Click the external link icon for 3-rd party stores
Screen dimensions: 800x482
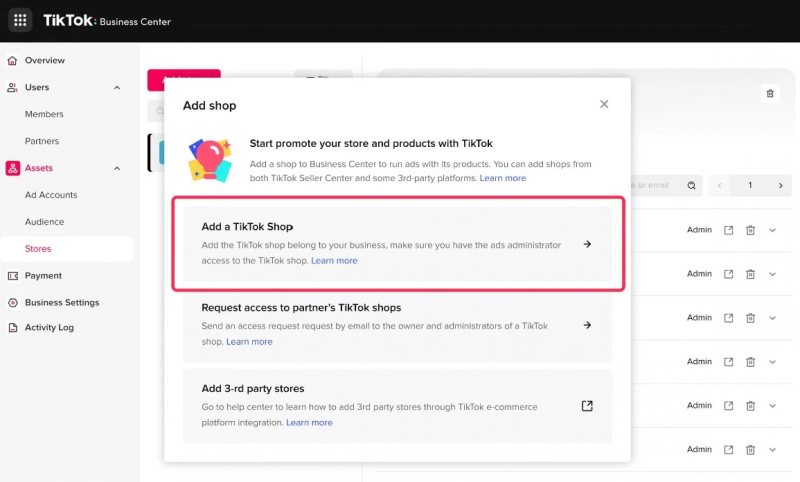587,405
